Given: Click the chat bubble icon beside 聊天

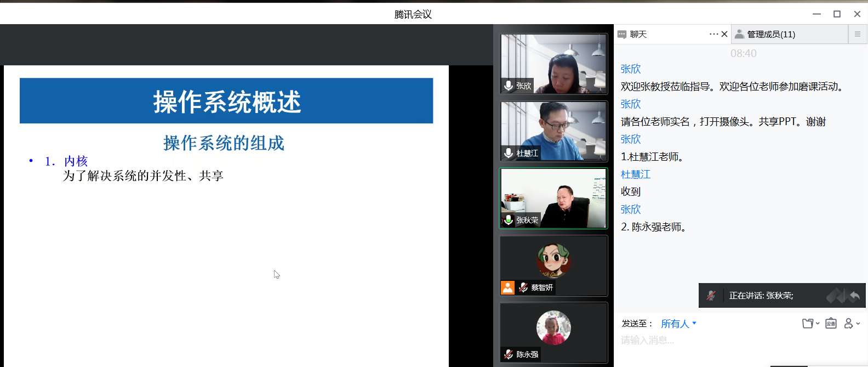Looking at the screenshot, I should (622, 35).
